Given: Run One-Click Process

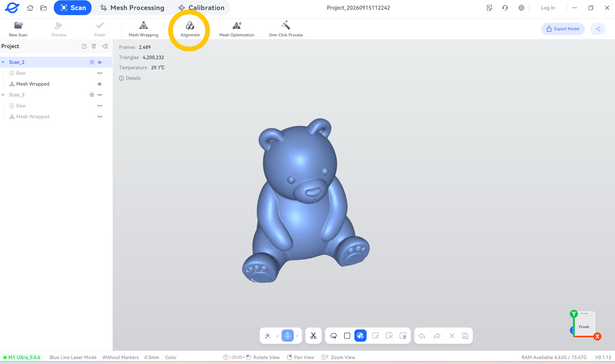Looking at the screenshot, I should (286, 29).
